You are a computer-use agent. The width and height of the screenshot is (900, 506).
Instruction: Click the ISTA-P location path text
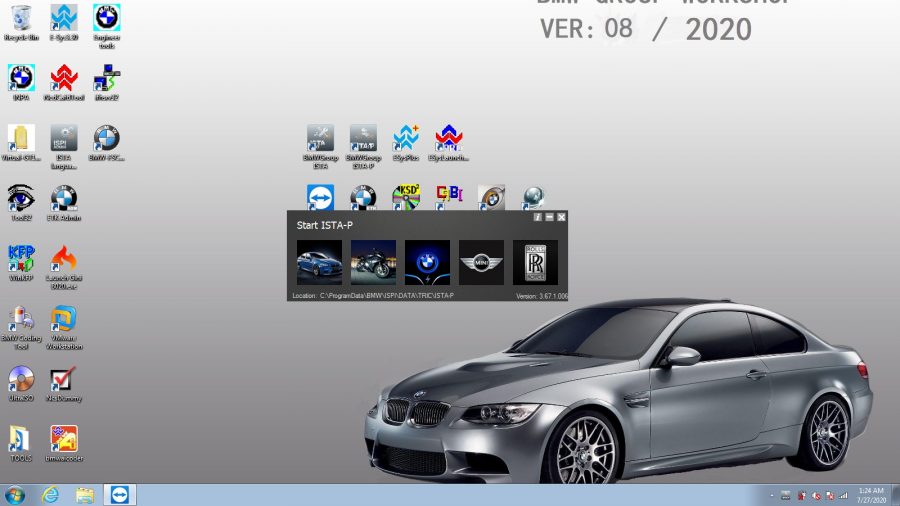(387, 295)
